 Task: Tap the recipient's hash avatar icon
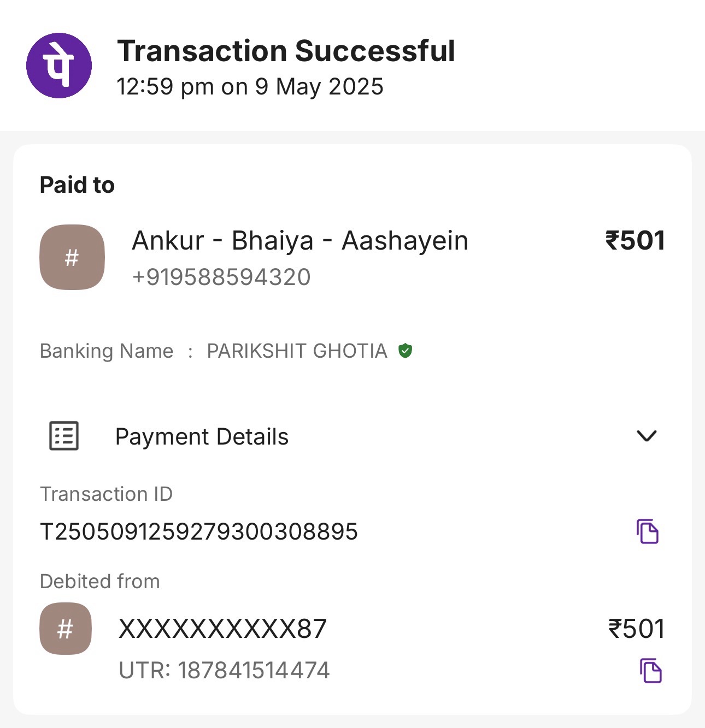click(x=72, y=257)
